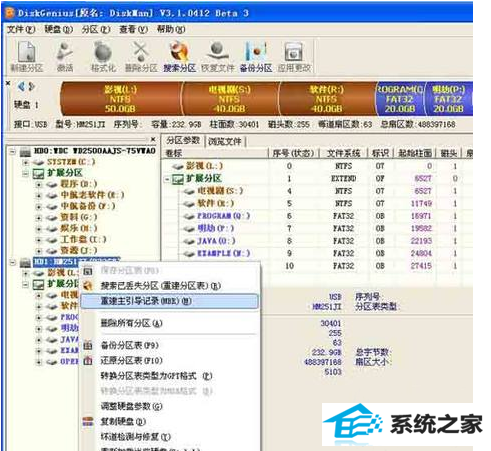Viewport: 491px width, 451px height.
Task: Collapse the HD1 disk tree node
Action: pos(12,262)
